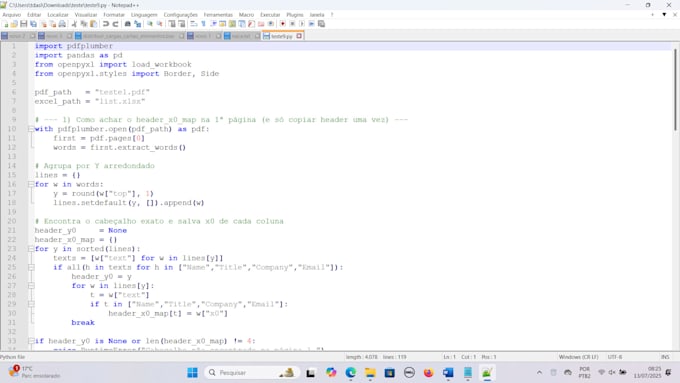
Task: Create a new file with the New toolbar icon
Action: [x=5, y=24]
